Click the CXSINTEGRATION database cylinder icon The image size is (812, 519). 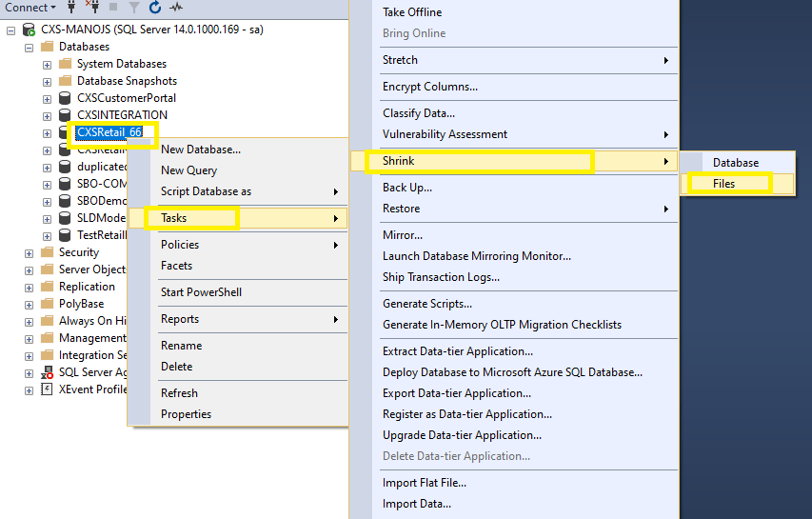65,115
